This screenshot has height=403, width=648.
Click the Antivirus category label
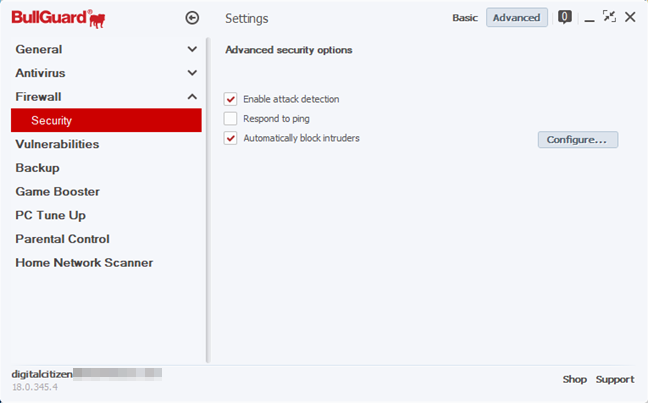coord(40,73)
